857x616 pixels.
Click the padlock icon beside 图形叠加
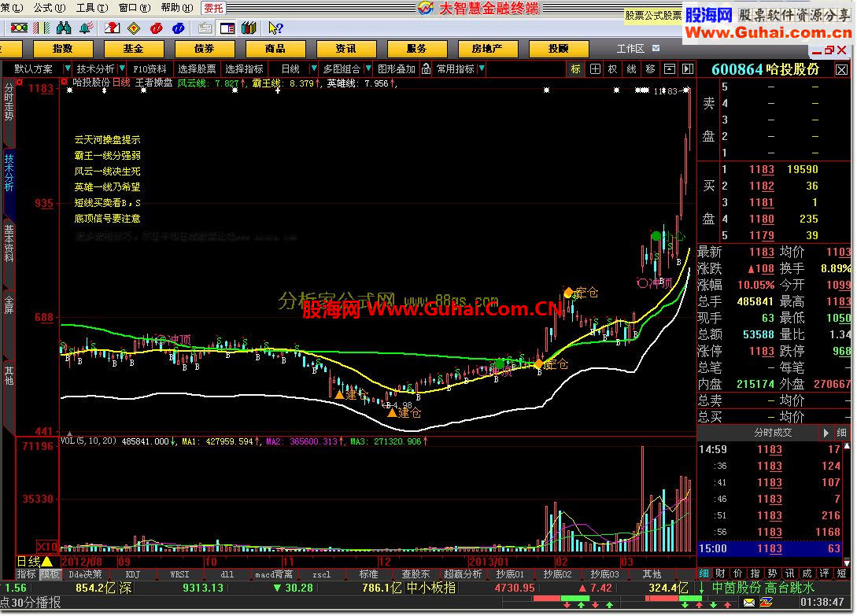(427, 69)
